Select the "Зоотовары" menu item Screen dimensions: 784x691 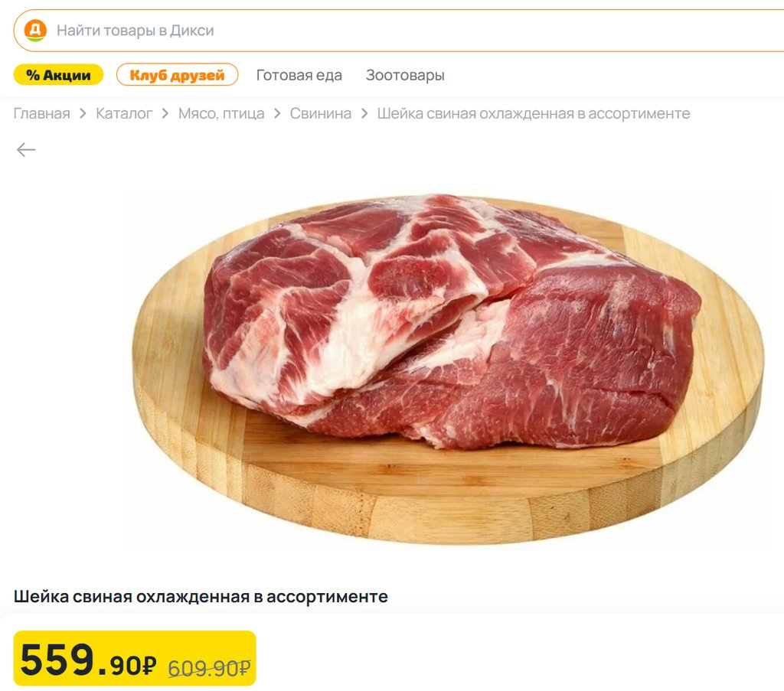tap(405, 75)
